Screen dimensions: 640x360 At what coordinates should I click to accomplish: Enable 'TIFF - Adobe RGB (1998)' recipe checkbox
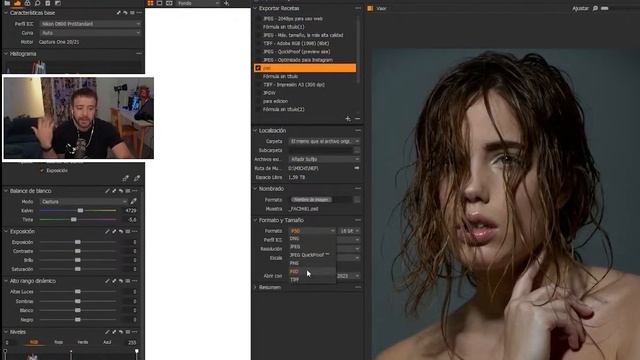258,43
